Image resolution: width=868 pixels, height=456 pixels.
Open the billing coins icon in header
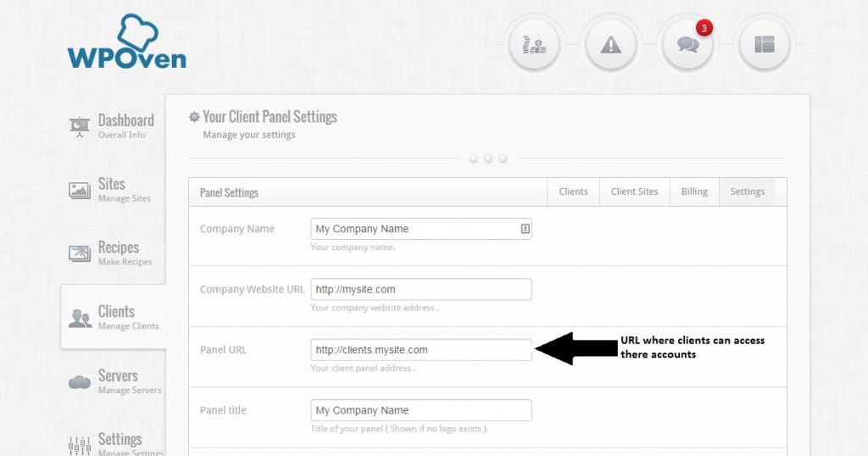tap(534, 45)
